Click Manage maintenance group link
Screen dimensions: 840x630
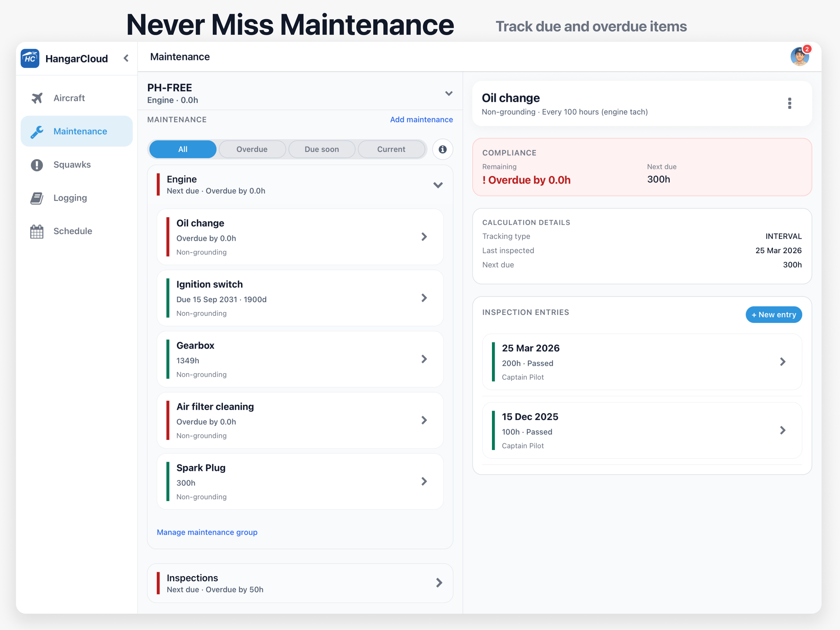pos(207,532)
